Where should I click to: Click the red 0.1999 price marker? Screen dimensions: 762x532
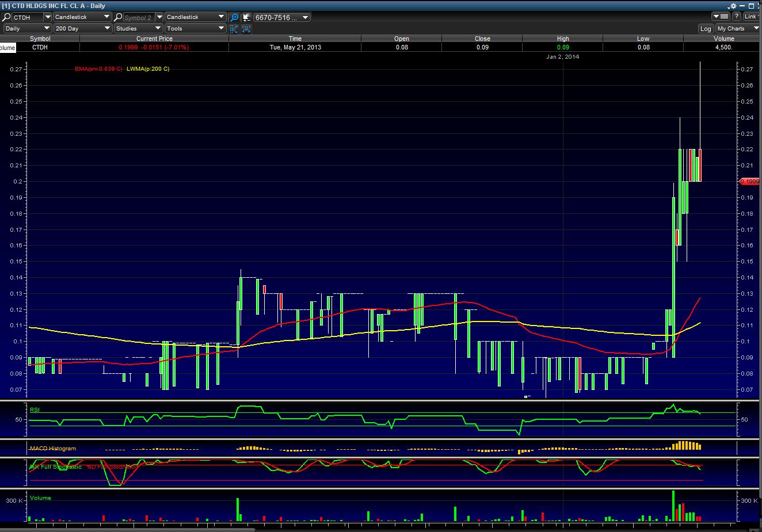pos(749,181)
